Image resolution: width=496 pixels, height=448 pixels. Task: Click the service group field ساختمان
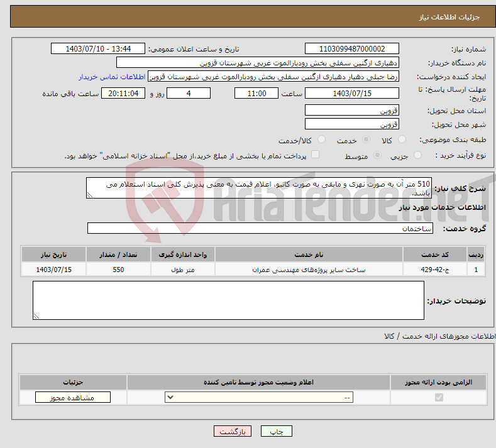260,228
